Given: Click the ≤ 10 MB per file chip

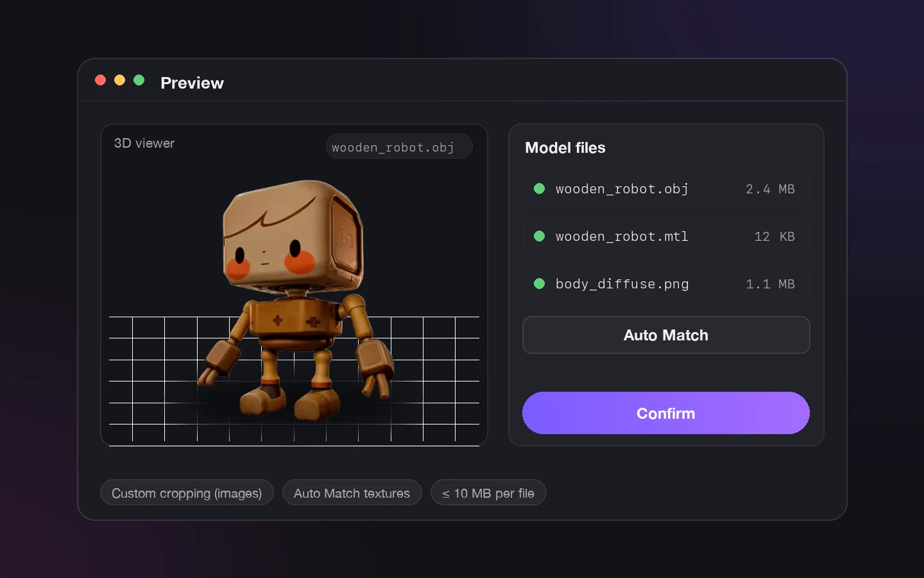Looking at the screenshot, I should click(488, 493).
